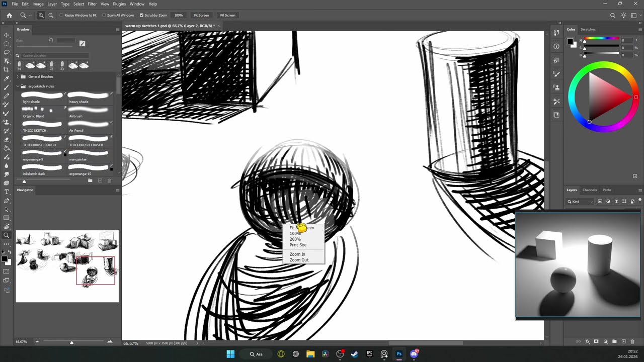Image resolution: width=644 pixels, height=362 pixels.
Task: Select the Pen tool
Action: pos(7,201)
